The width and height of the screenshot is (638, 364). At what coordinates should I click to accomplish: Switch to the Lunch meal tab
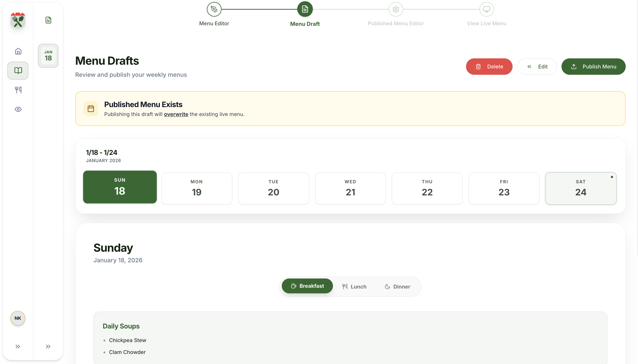click(354, 286)
